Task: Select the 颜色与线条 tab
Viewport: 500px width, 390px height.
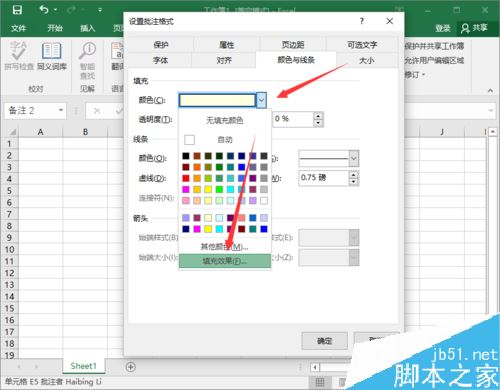Action: (296, 60)
